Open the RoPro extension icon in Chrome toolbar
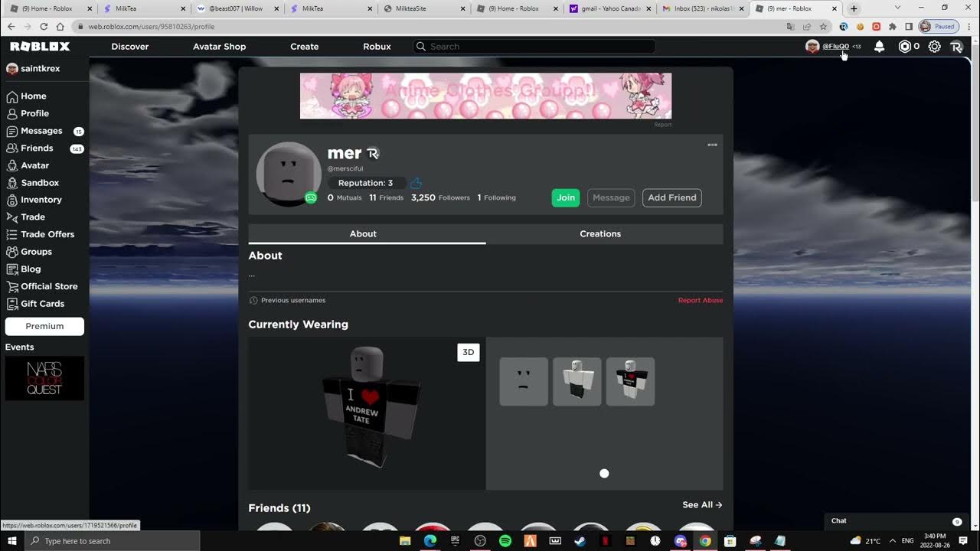The height and width of the screenshot is (551, 980). [844, 27]
